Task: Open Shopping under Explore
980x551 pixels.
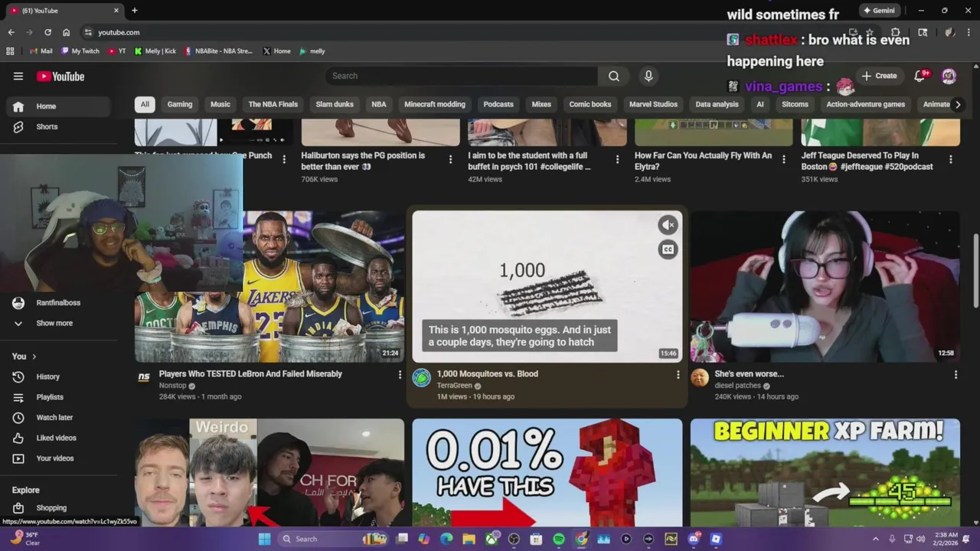Action: click(x=60, y=507)
